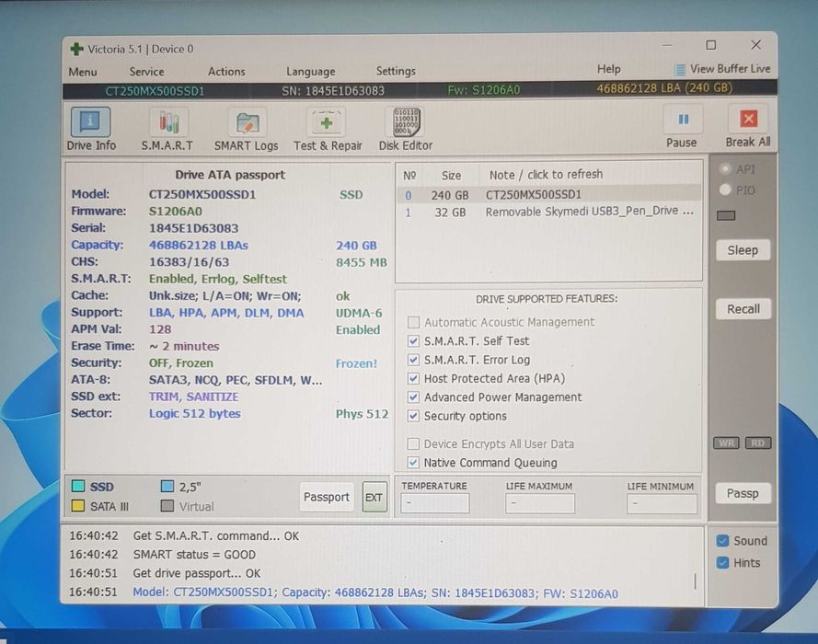Viewport: 818px width, 644px height.
Task: Open the Disk Editor
Action: (x=406, y=130)
